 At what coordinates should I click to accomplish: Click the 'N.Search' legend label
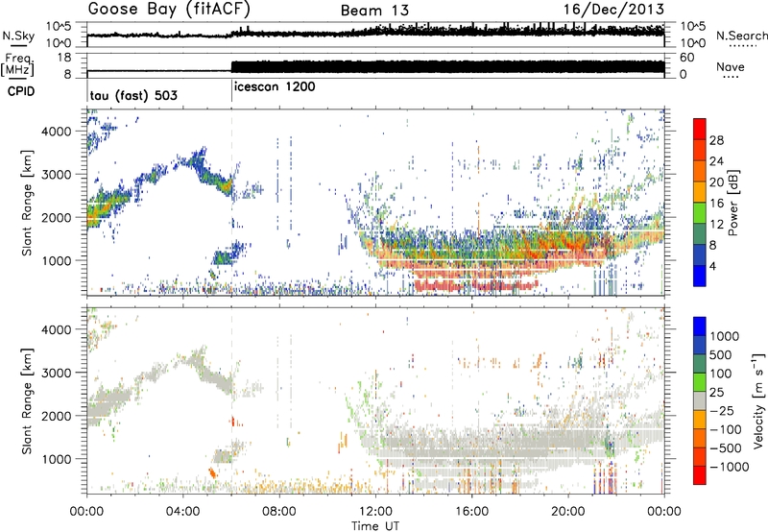tap(741, 36)
